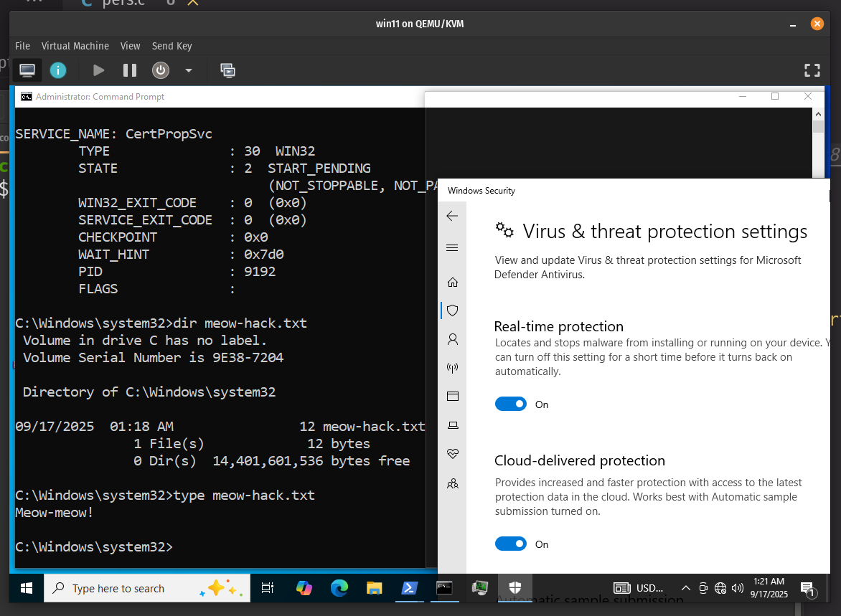Image resolution: width=841 pixels, height=616 pixels.
Task: Click '12 meow-hack.txt' directory listing entry
Action: (362, 427)
